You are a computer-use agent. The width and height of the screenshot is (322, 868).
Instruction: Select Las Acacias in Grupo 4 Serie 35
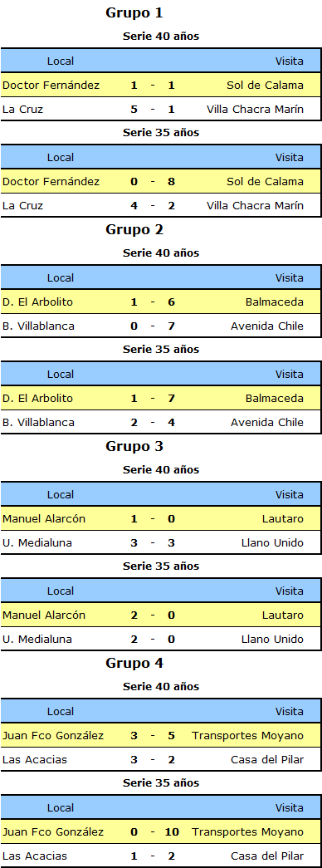point(35,856)
